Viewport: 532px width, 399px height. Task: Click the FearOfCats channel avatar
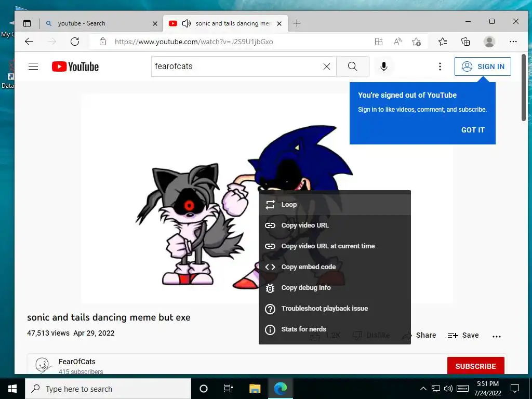(44, 365)
